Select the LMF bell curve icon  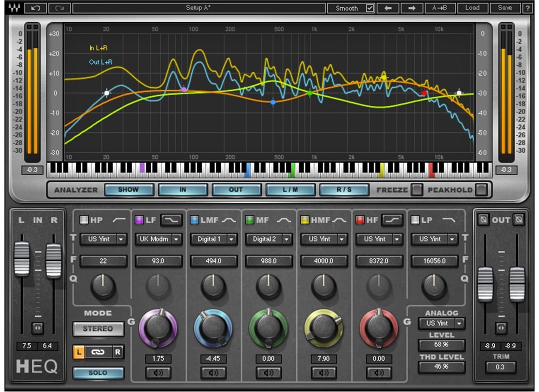[x=229, y=220]
